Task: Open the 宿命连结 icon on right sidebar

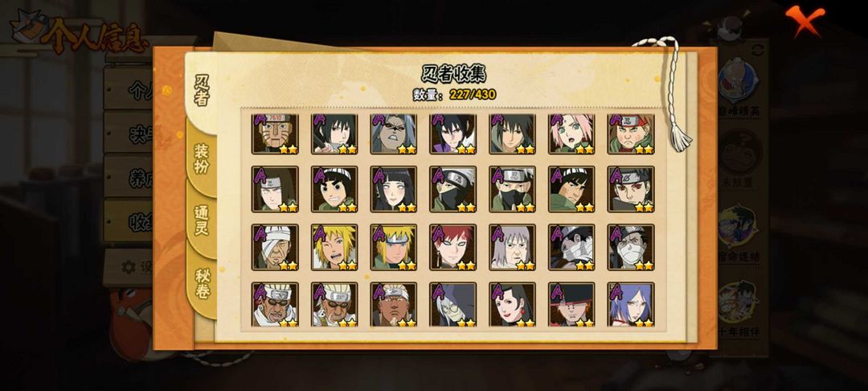Action: click(x=739, y=233)
